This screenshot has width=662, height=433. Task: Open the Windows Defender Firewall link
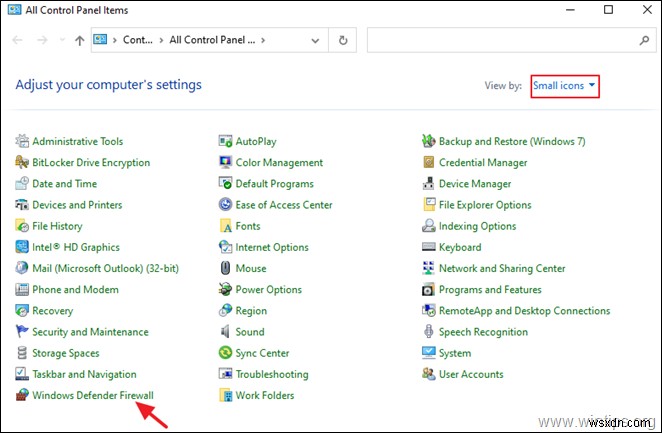point(93,395)
